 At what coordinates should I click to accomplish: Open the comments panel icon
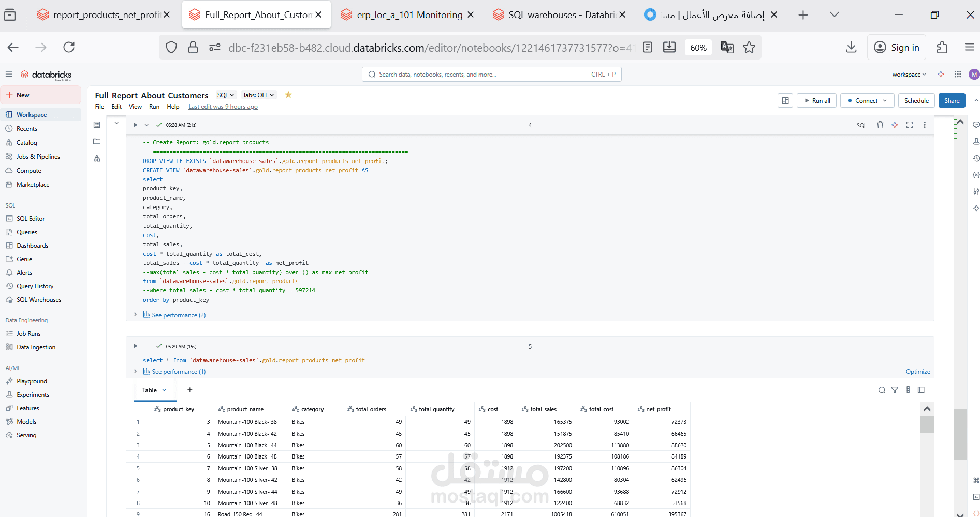click(x=976, y=125)
